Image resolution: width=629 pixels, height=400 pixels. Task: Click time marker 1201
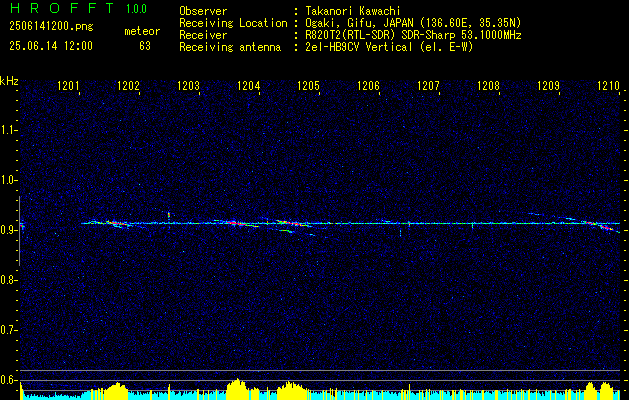click(68, 85)
